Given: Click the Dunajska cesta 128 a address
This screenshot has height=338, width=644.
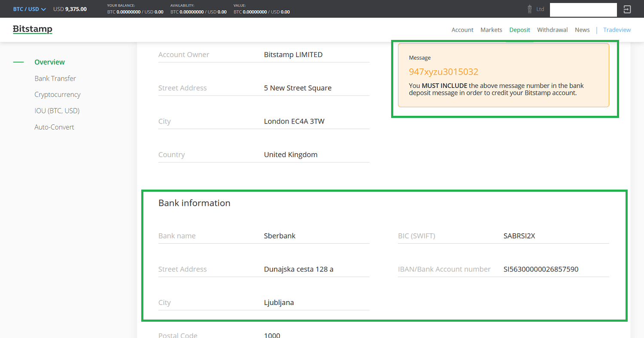Looking at the screenshot, I should coord(299,269).
